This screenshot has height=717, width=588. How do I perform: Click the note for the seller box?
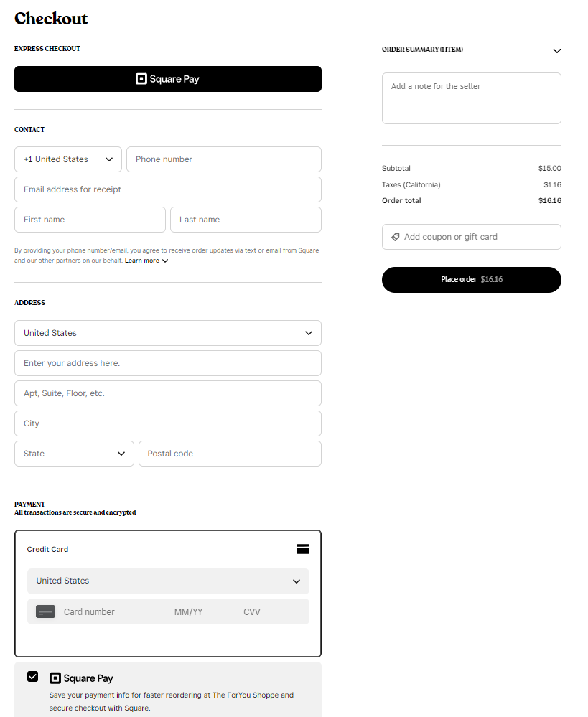[471, 98]
